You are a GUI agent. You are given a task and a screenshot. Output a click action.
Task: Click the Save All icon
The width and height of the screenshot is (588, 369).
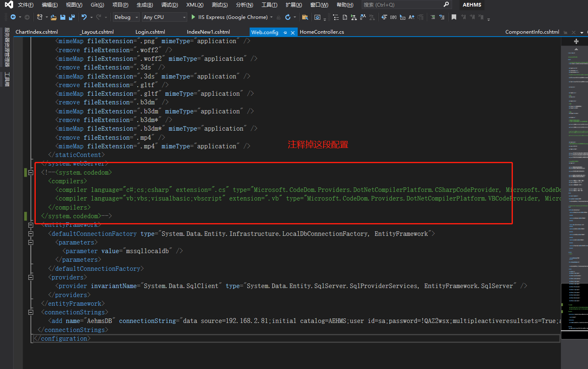pyautogui.click(x=72, y=17)
